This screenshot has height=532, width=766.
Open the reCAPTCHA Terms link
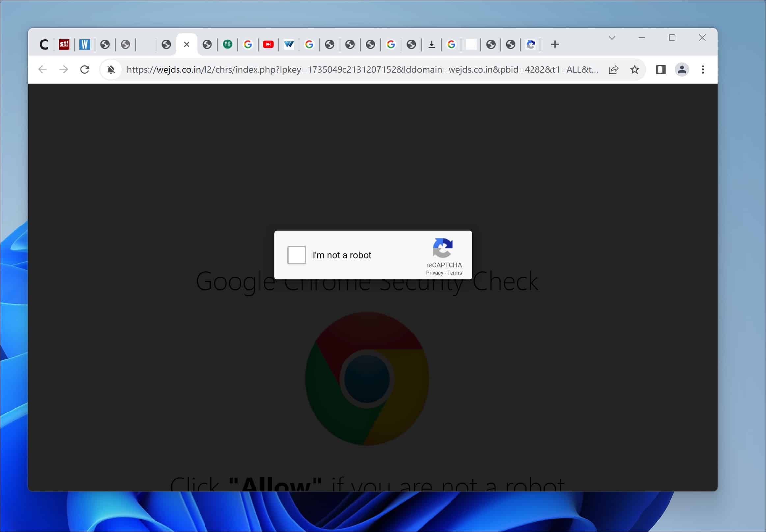tap(454, 273)
